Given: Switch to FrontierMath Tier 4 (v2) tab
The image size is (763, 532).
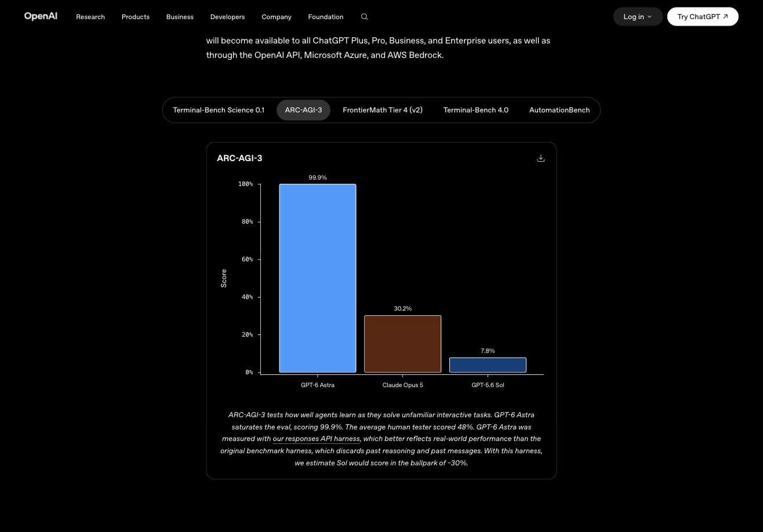Looking at the screenshot, I should point(383,110).
